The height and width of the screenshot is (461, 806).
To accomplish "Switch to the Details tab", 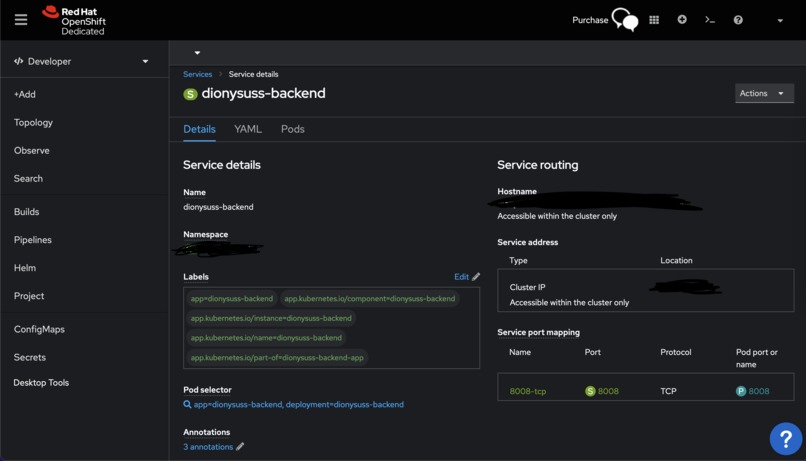I will pos(199,129).
